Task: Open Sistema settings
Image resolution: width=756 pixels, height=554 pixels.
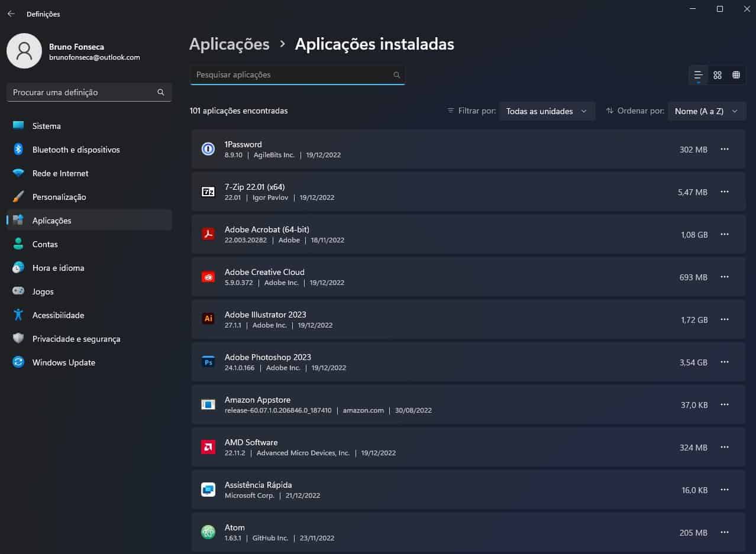Action: pyautogui.click(x=89, y=126)
